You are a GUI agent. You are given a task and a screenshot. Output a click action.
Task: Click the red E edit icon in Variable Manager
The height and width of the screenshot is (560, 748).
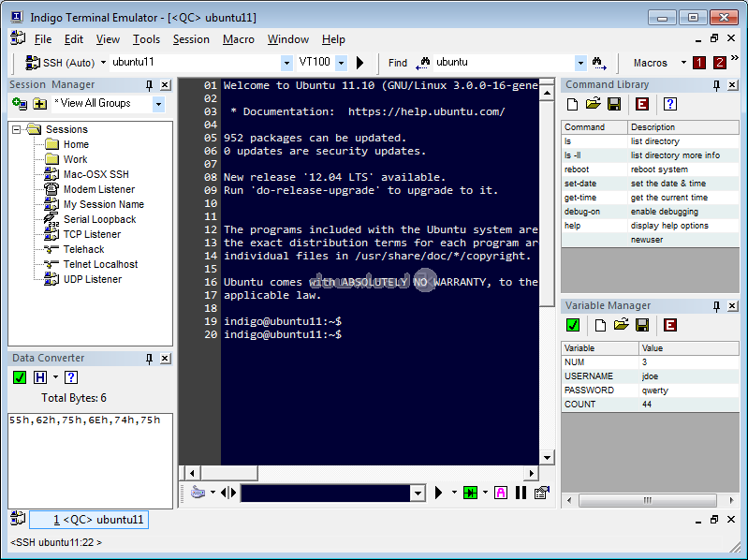click(x=669, y=325)
